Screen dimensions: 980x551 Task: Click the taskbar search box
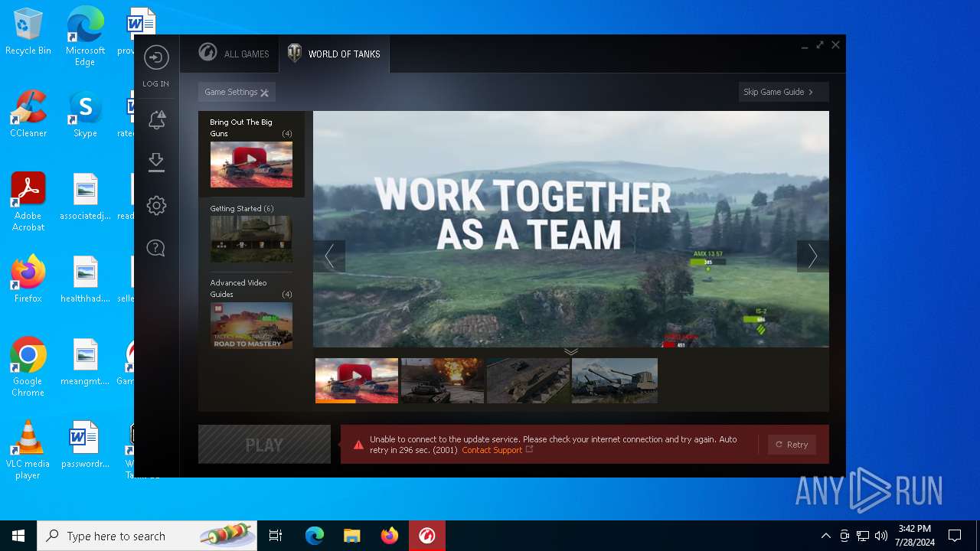147,536
